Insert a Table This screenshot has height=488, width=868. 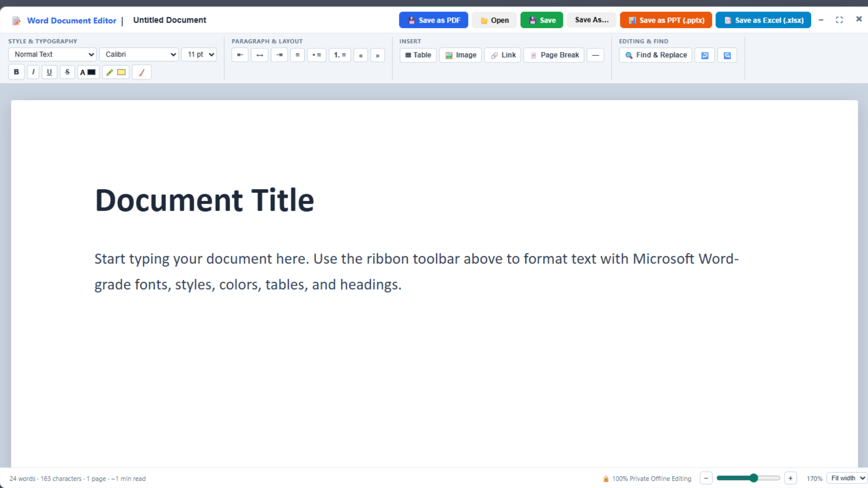(x=418, y=55)
